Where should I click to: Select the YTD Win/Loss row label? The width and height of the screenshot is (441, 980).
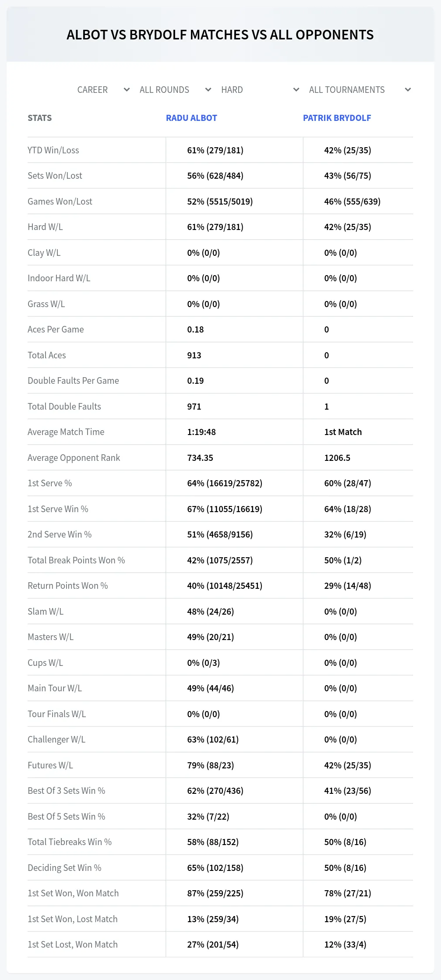pos(53,150)
